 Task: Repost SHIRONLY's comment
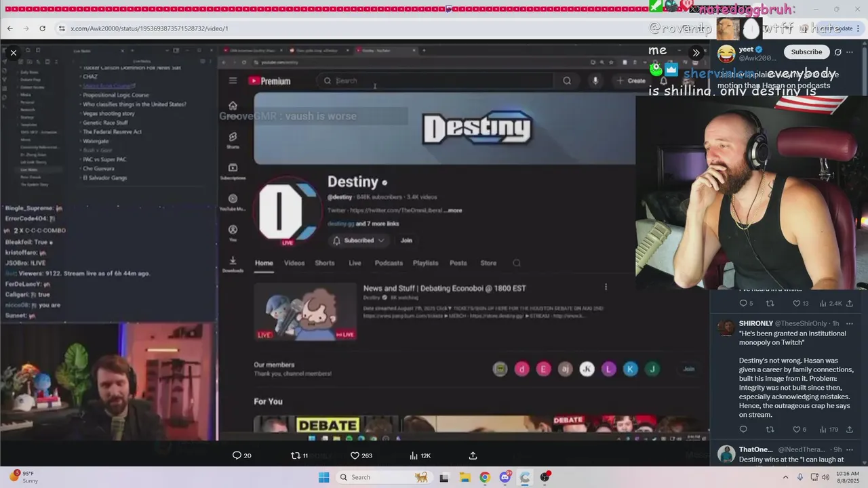click(770, 429)
